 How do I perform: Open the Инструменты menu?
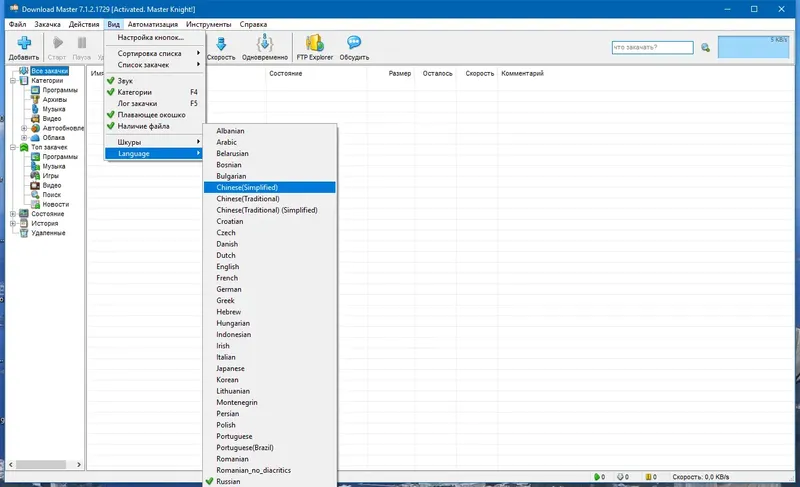pyautogui.click(x=208, y=24)
